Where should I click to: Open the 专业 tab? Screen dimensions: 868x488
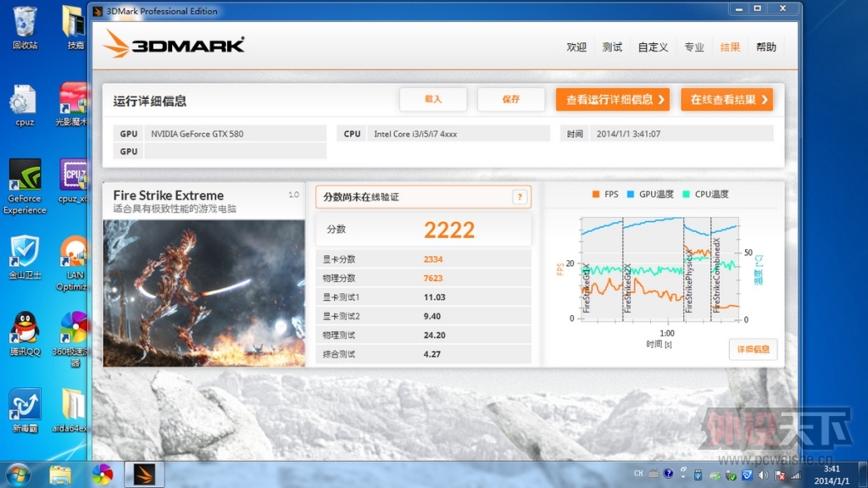click(x=693, y=47)
